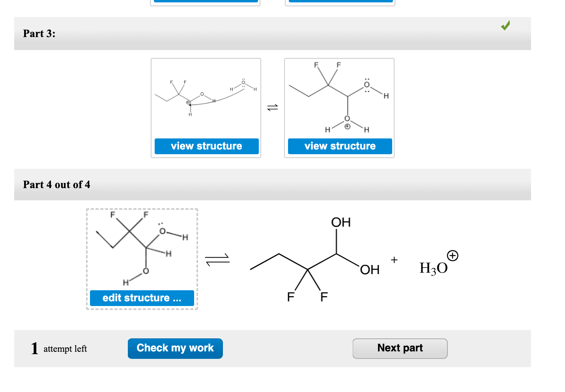Click the green checkmark on Part 3
The width and height of the screenshot is (565, 392).
505,25
